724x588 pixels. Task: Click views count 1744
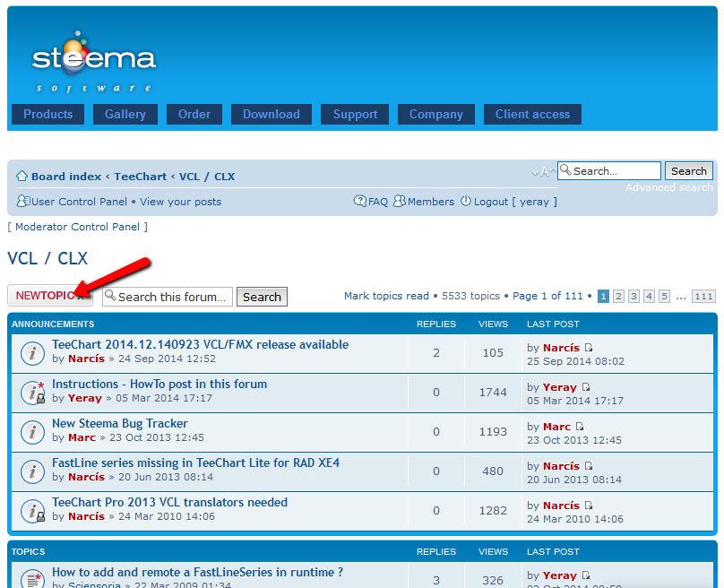pyautogui.click(x=493, y=393)
